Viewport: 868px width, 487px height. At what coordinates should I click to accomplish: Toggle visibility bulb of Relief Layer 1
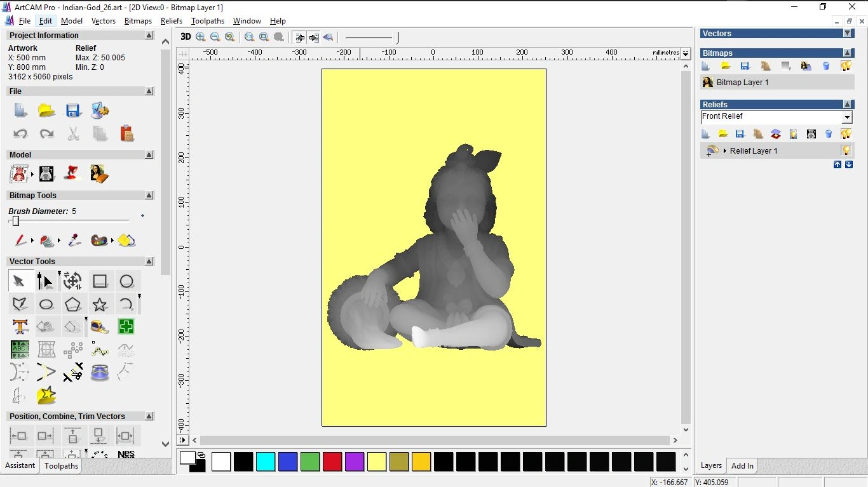[846, 151]
